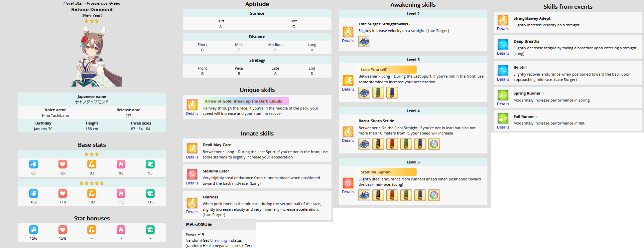Click the shoe item icon under Level 2
The height and width of the screenshot is (248, 644).
(364, 42)
